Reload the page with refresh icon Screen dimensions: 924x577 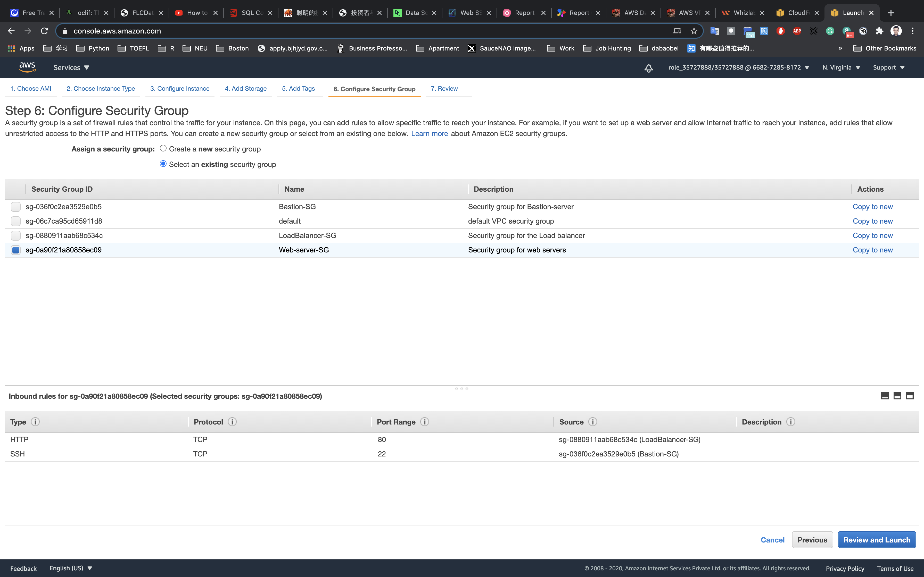point(44,31)
